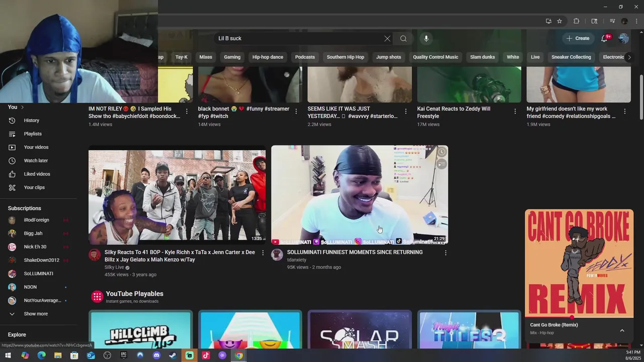Click the Create button
The image size is (644, 362).
[x=578, y=38]
